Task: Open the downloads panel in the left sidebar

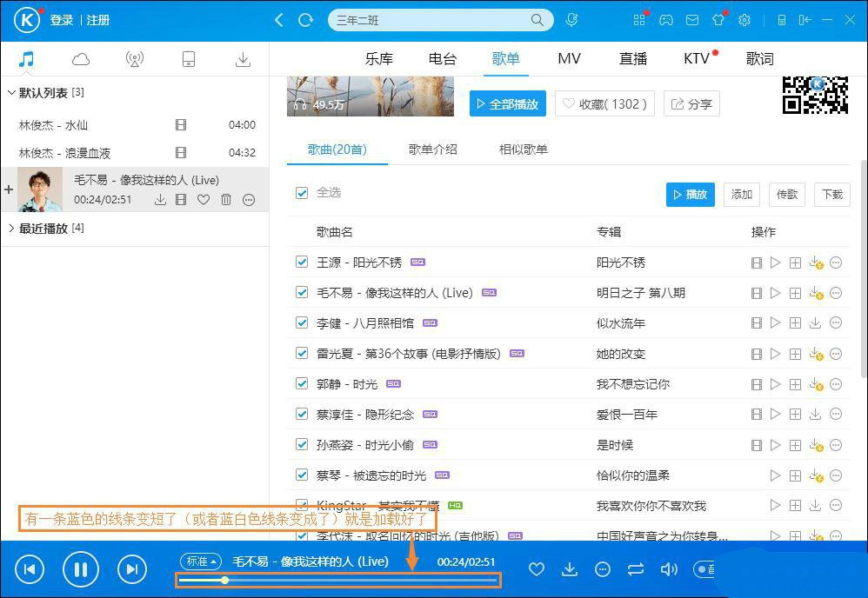Action: (x=243, y=57)
